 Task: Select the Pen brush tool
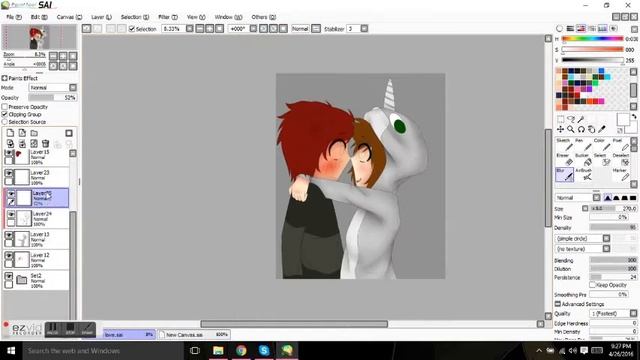(x=583, y=144)
